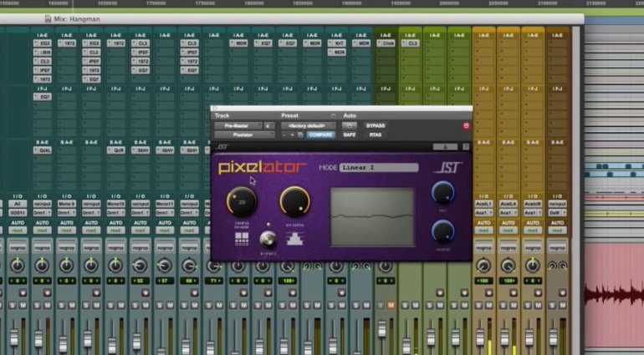The image size is (644, 355).
Task: Click the SAFE automation button
Action: pyautogui.click(x=349, y=134)
